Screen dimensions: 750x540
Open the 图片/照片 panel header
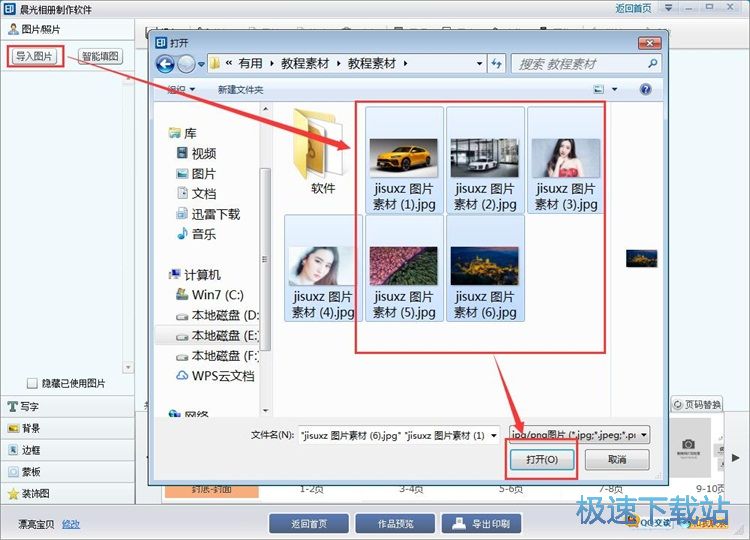pos(67,29)
